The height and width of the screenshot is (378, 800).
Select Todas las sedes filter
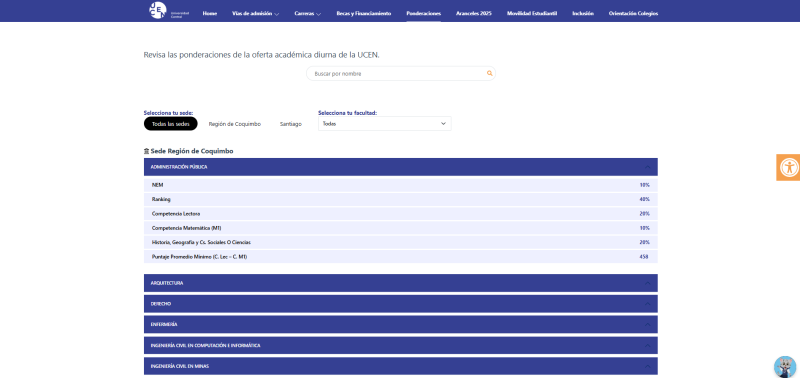(x=170, y=124)
